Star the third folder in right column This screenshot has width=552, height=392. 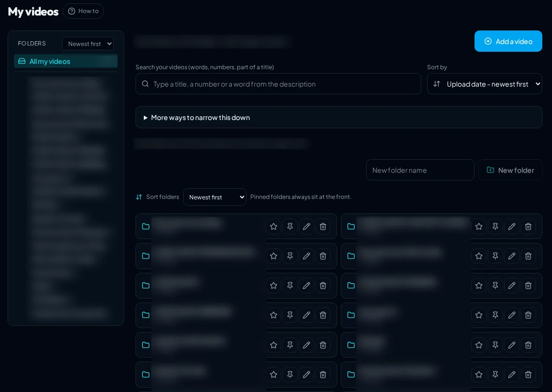479,286
